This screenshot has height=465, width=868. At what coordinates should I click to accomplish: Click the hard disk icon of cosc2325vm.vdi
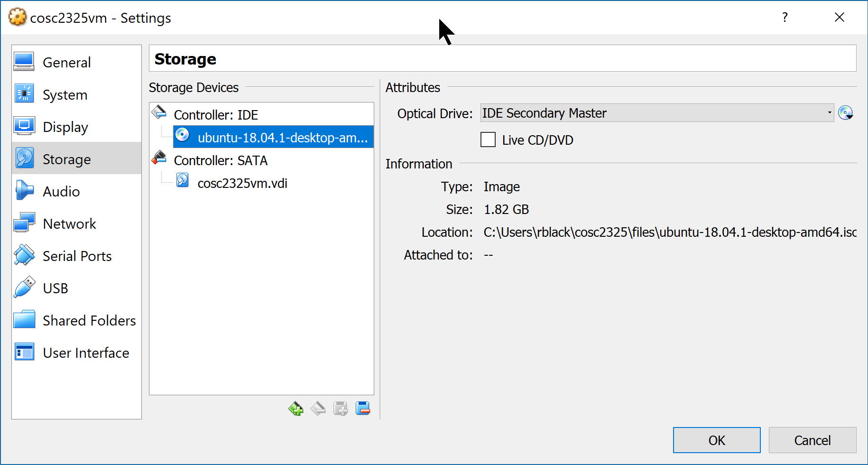pyautogui.click(x=183, y=180)
